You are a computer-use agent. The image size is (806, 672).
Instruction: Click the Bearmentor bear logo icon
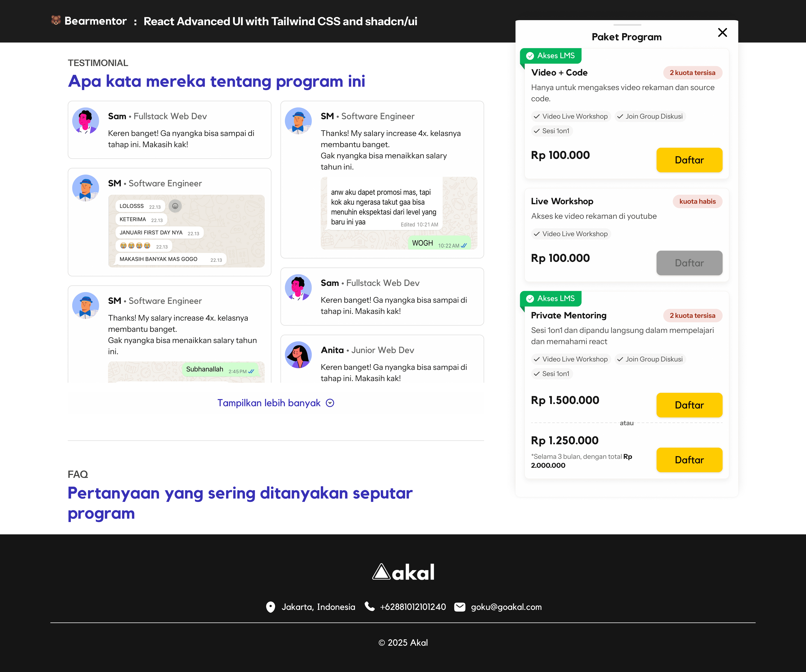click(56, 20)
